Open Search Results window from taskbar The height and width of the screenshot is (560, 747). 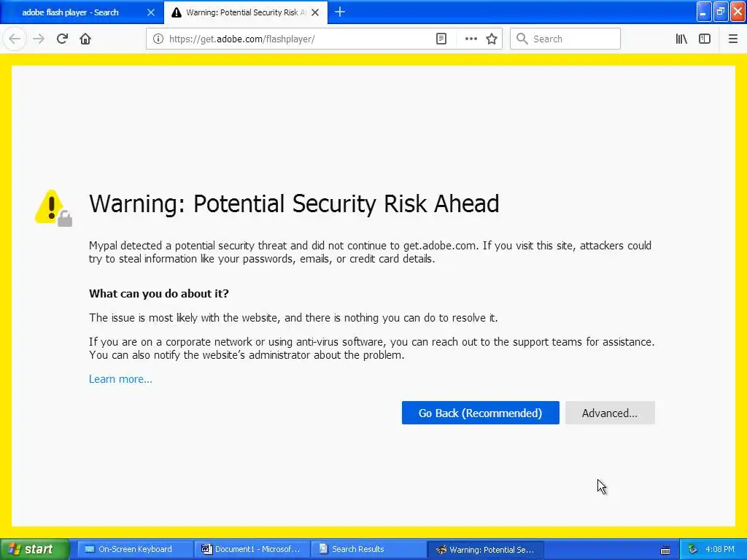click(x=368, y=550)
